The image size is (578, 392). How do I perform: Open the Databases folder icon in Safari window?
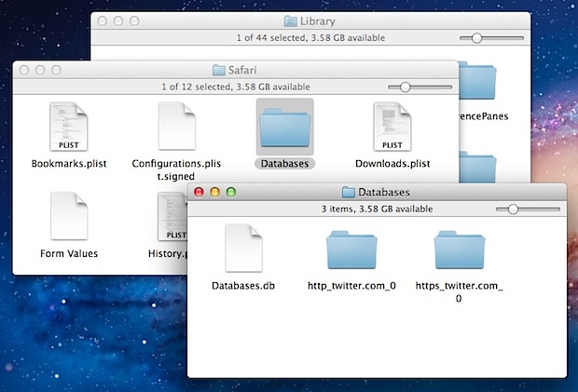[x=285, y=127]
